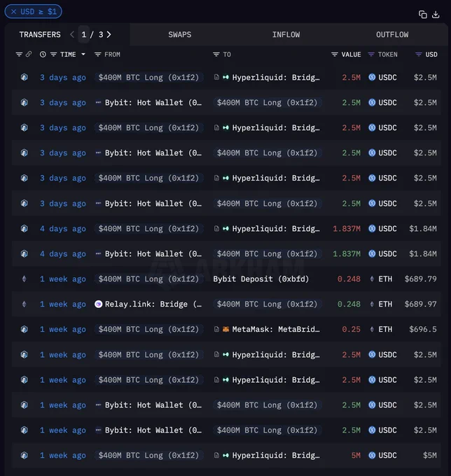This screenshot has height=476, width=451.
Task: Click the $696.5 USD amount
Action: pos(423,330)
